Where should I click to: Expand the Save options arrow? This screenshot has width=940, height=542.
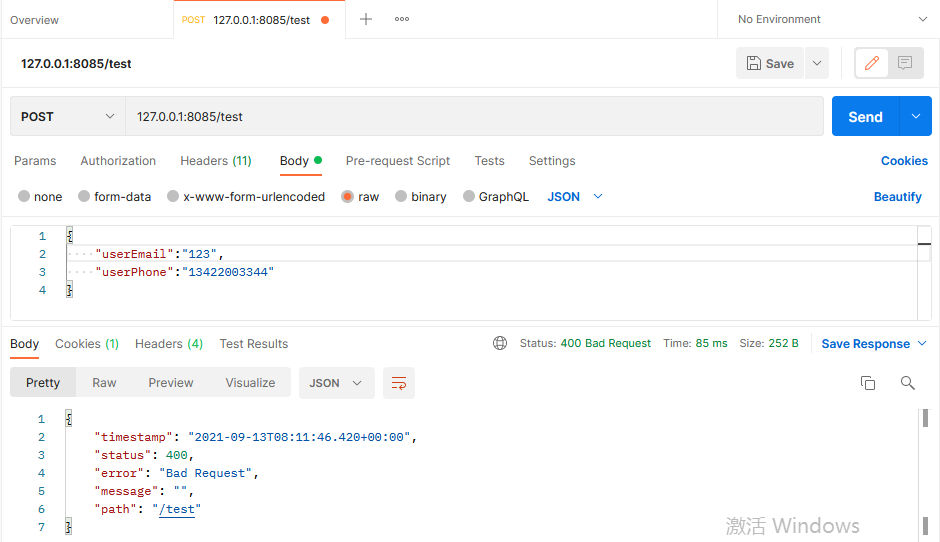(817, 63)
